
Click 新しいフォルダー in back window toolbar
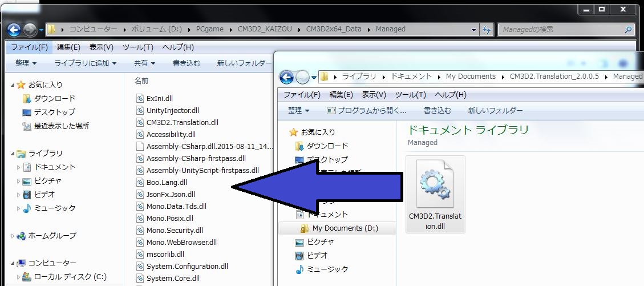click(x=244, y=63)
